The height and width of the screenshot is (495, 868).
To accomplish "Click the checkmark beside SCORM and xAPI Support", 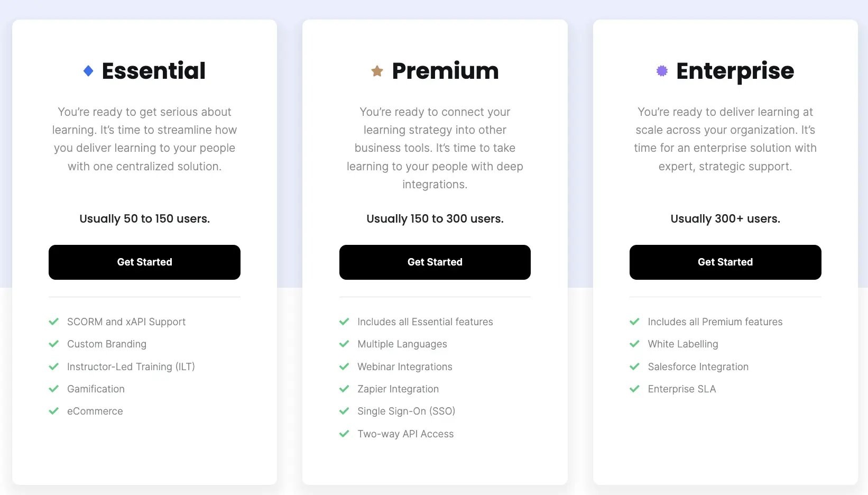I will (x=54, y=322).
